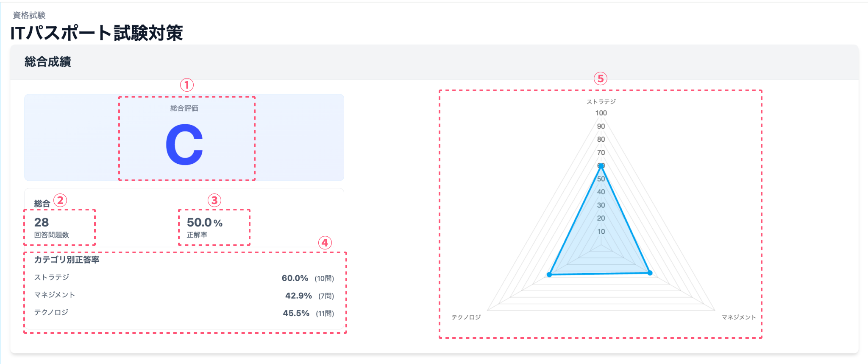Click the ITパスポート試験対策 page title

click(97, 33)
